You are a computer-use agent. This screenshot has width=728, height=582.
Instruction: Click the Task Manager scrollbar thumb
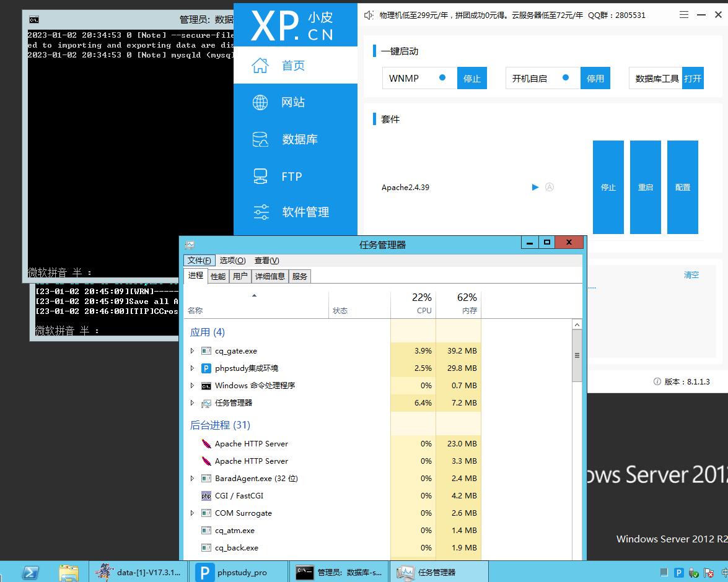coord(577,355)
